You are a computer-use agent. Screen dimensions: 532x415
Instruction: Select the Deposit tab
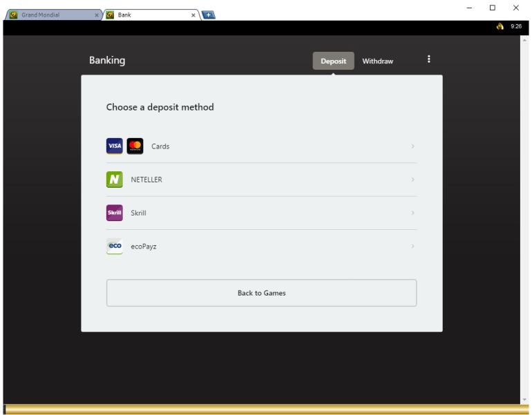(x=333, y=61)
